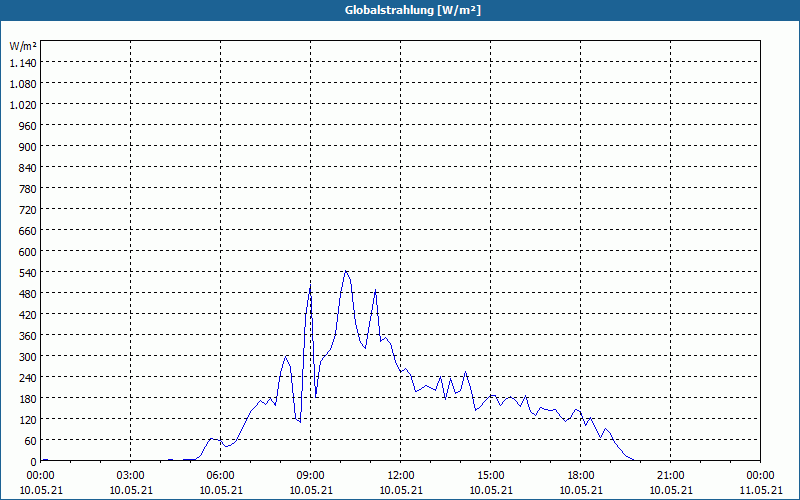The height and width of the screenshot is (500, 800).
Task: Click the 900 y-axis label
Action: [28, 147]
